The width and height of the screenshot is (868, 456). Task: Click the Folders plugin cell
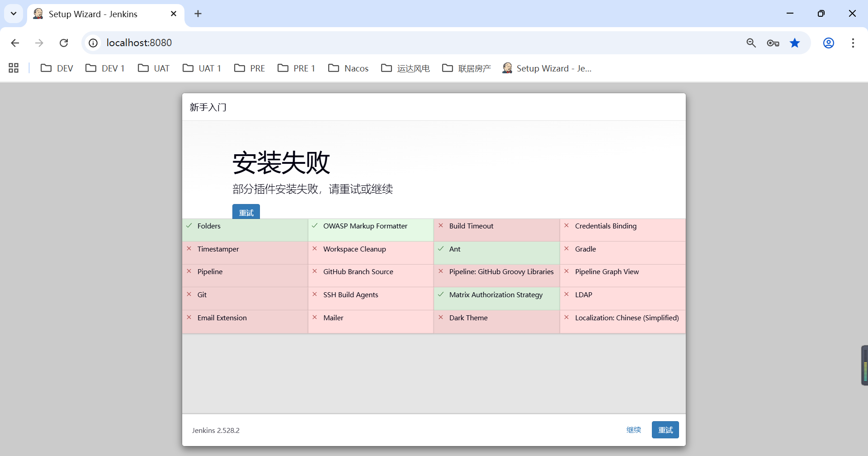click(245, 230)
